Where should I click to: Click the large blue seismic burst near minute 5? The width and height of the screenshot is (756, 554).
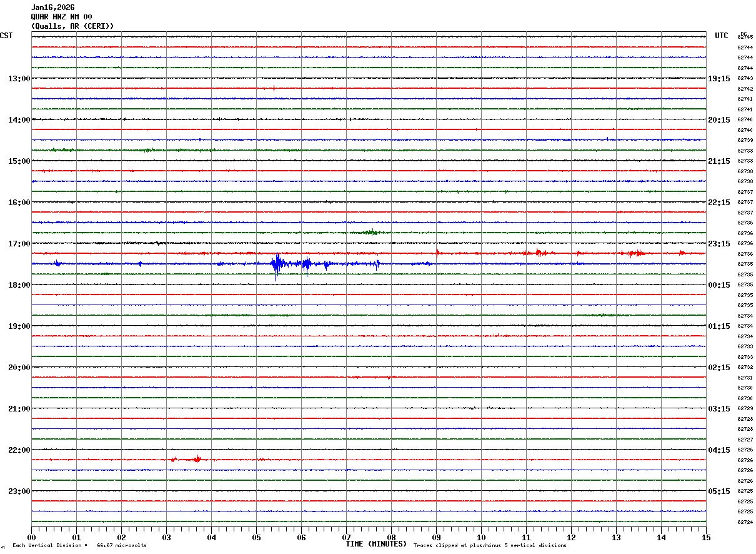tap(277, 264)
